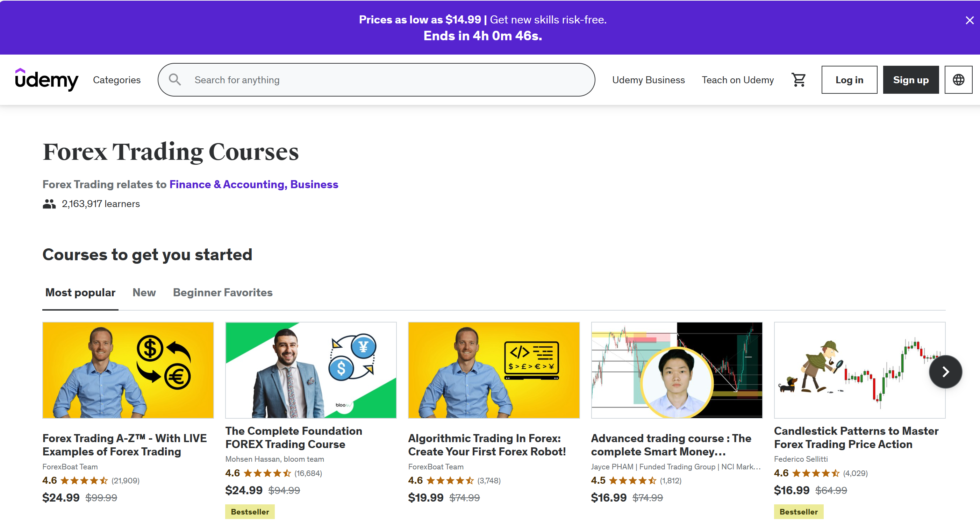Click the $24.99 price under Forex Trading A-Z
This screenshot has width=980, height=525.
[61, 497]
